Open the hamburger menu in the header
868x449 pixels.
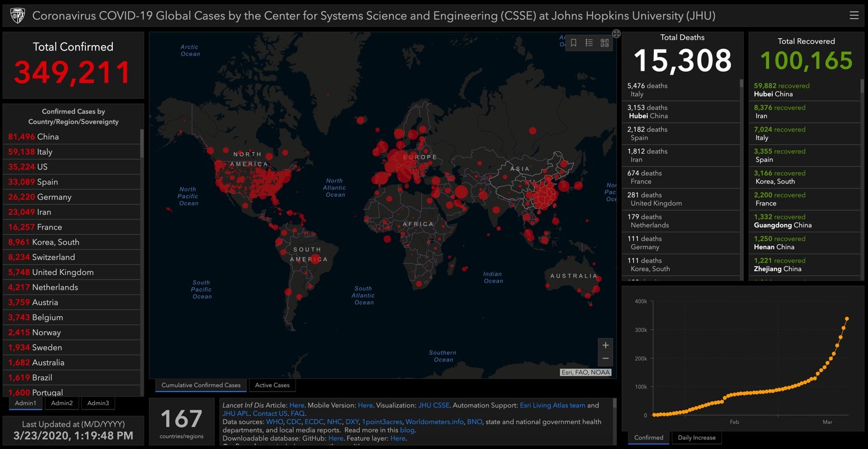(853, 16)
